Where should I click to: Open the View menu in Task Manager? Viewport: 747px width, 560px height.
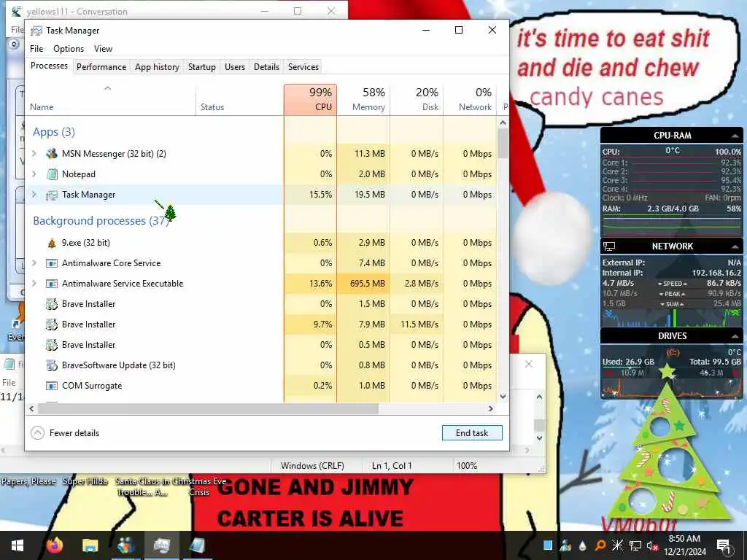coord(103,49)
